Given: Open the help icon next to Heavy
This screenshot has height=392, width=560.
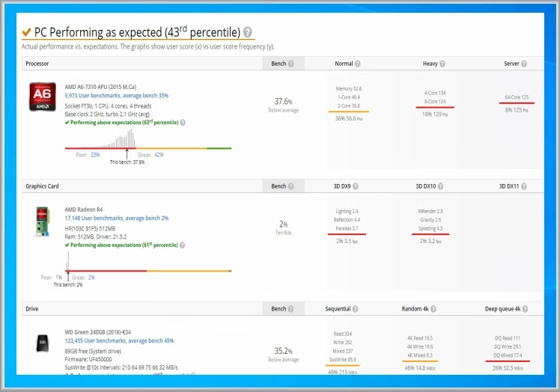Looking at the screenshot, I should (x=442, y=64).
